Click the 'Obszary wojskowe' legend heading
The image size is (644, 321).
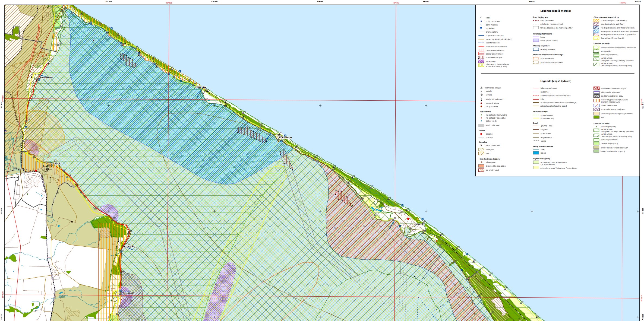pyautogui.click(x=541, y=46)
